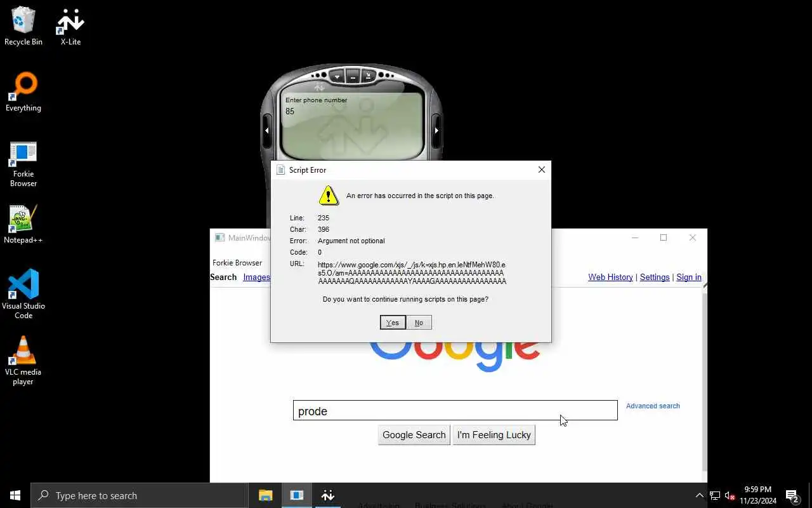Open the clock showing 9:59 PM
Screen dimensions: 812x508
pyautogui.click(x=758, y=495)
